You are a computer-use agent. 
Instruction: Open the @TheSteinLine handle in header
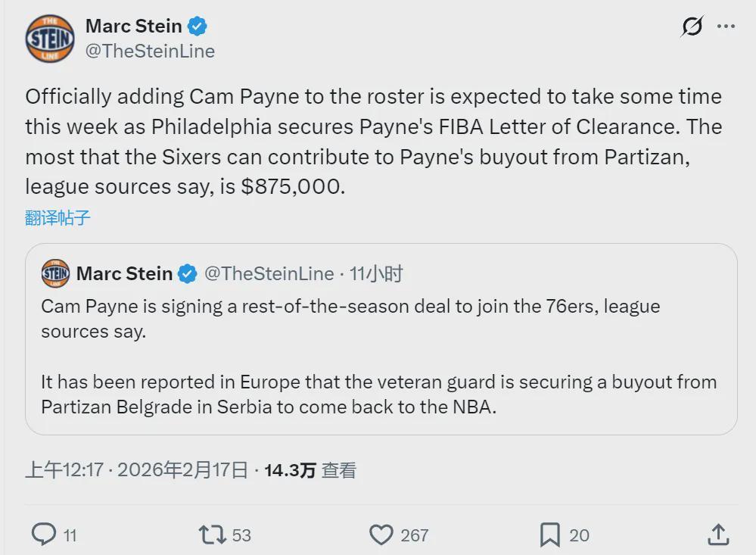click(x=150, y=51)
